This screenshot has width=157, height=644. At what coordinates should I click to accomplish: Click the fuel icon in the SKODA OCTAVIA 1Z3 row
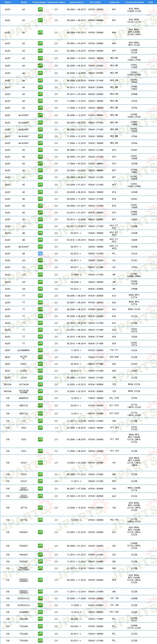click(x=40, y=384)
